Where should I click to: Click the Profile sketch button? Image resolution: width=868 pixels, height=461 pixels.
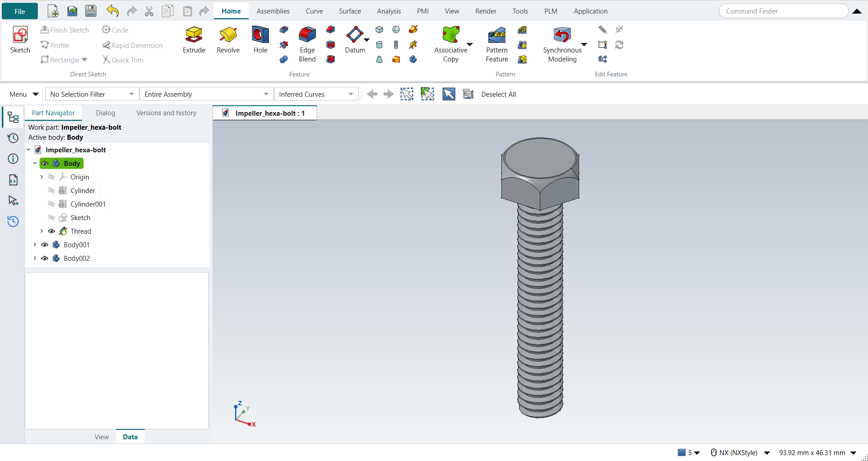(55, 45)
